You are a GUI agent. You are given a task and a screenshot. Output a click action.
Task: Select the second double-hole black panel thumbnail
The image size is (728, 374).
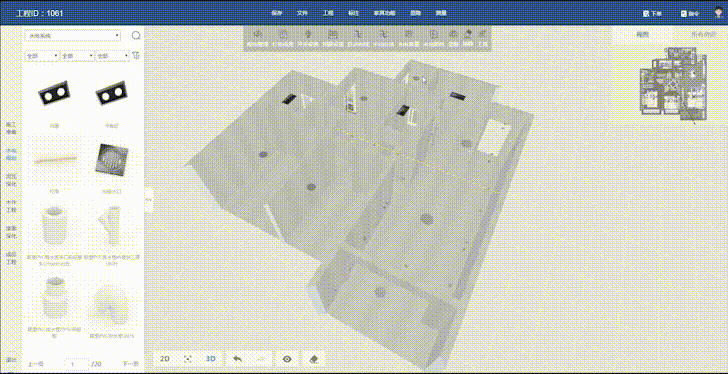coord(111,94)
